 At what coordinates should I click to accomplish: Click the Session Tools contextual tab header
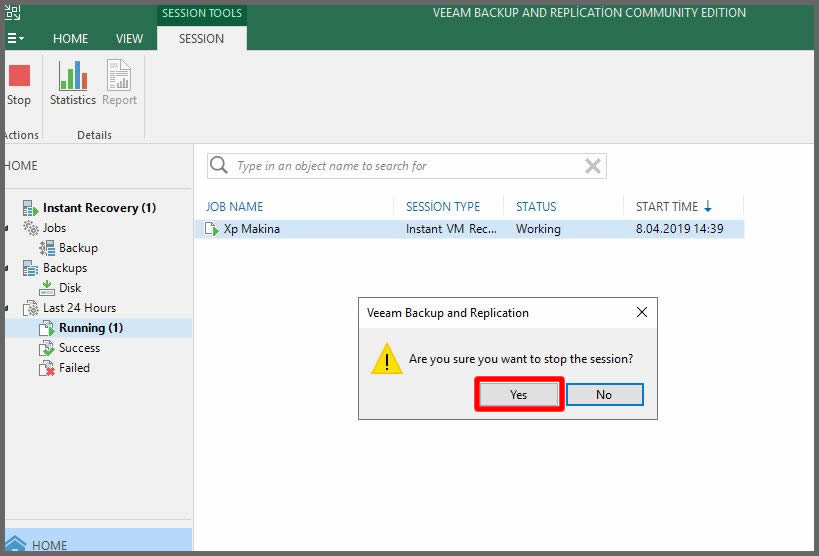pos(202,13)
